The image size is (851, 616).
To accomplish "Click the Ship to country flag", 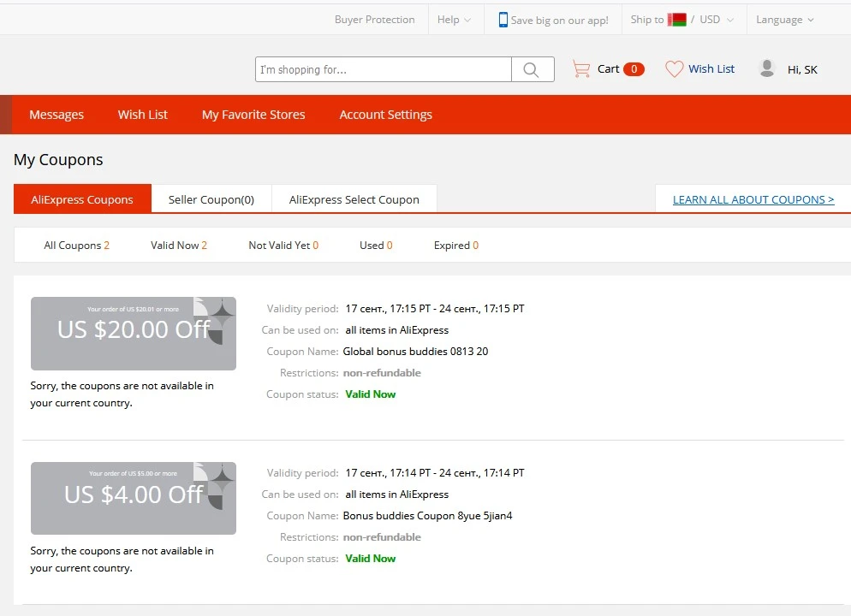I will (677, 20).
